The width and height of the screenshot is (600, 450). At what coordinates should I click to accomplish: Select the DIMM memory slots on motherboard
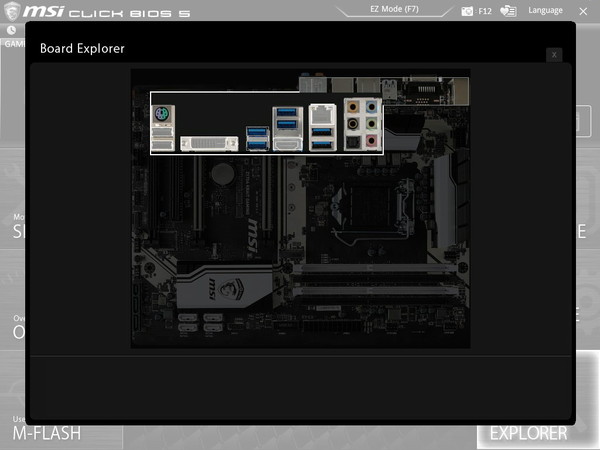pos(374,280)
